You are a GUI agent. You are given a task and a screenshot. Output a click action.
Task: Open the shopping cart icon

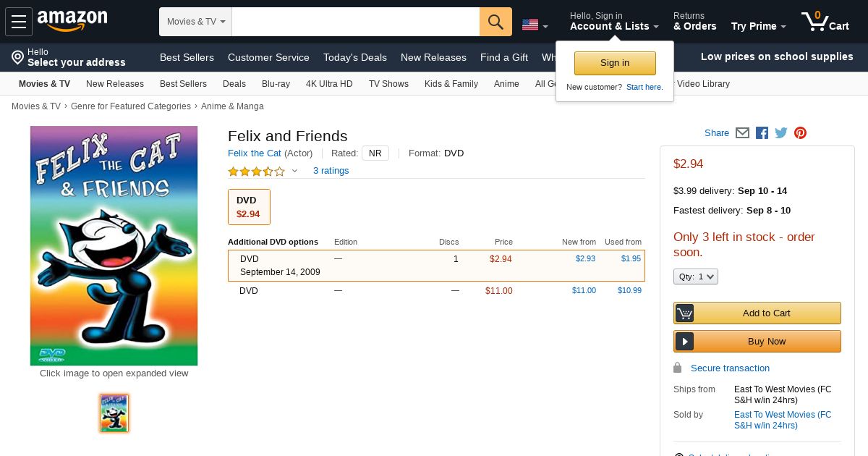click(825, 22)
